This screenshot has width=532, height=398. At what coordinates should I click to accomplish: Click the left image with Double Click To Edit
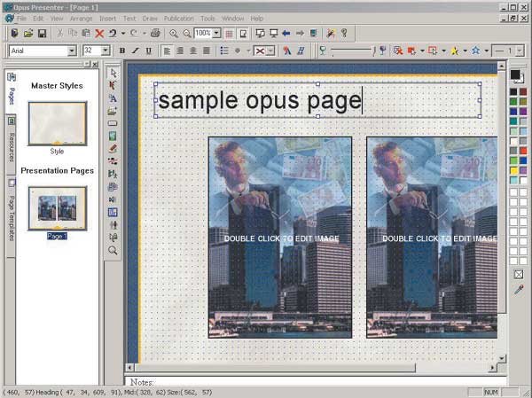(280, 238)
